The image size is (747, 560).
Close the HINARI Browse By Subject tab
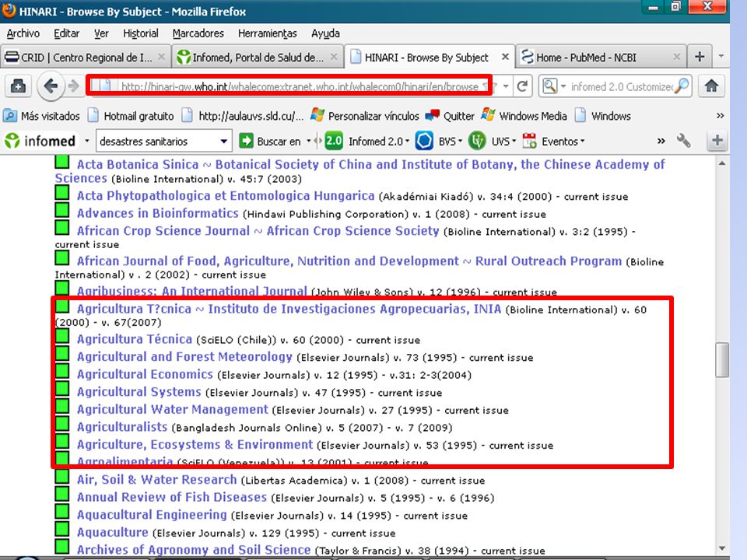point(505,57)
